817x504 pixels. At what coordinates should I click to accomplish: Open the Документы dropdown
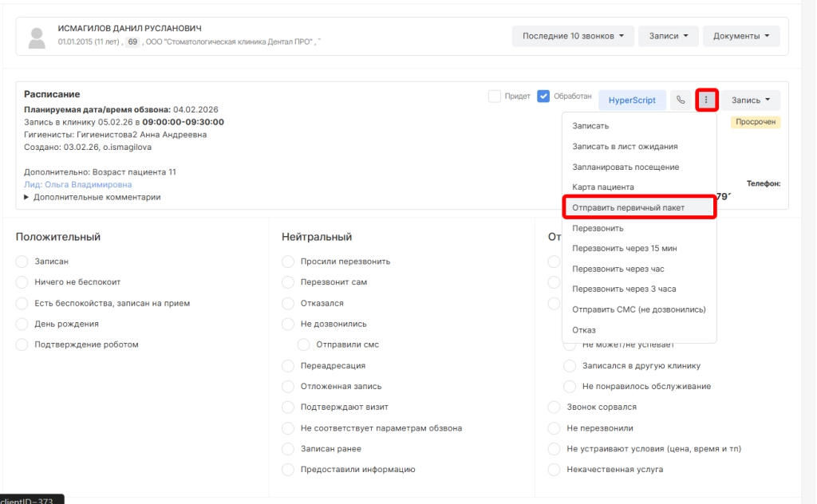pyautogui.click(x=741, y=36)
